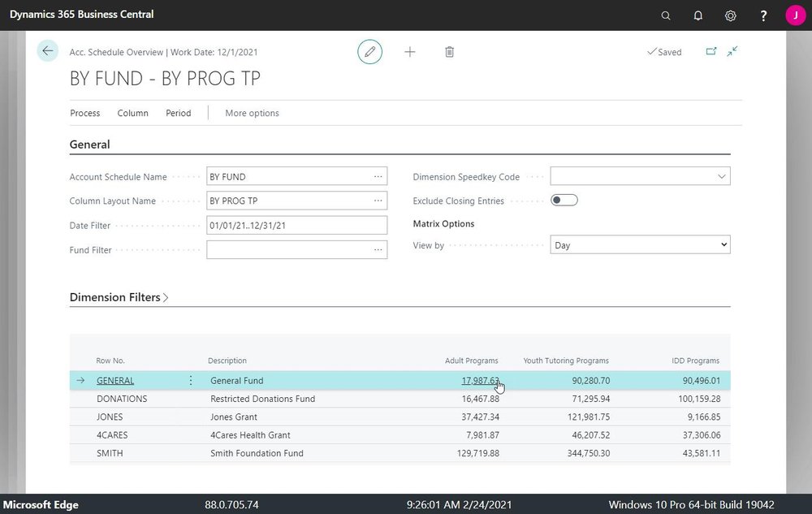The width and height of the screenshot is (812, 514).
Task: Open the search magnifier icon
Action: point(666,15)
